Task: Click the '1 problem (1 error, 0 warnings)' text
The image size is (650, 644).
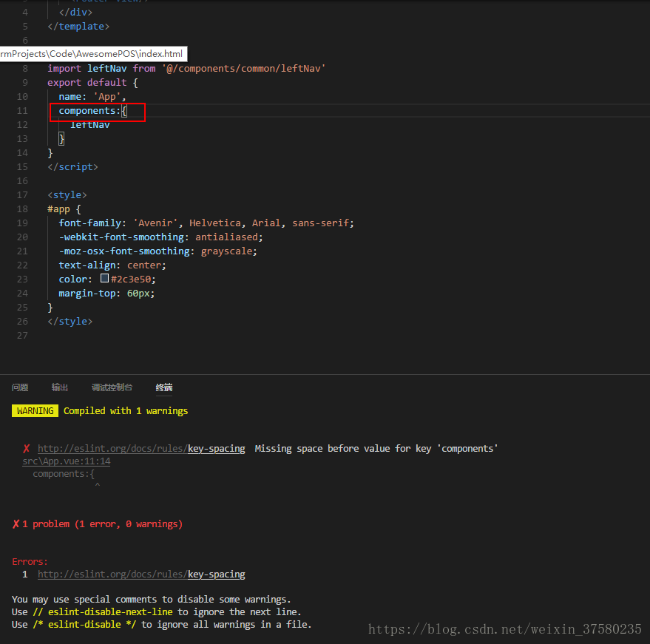Action: coord(102,523)
